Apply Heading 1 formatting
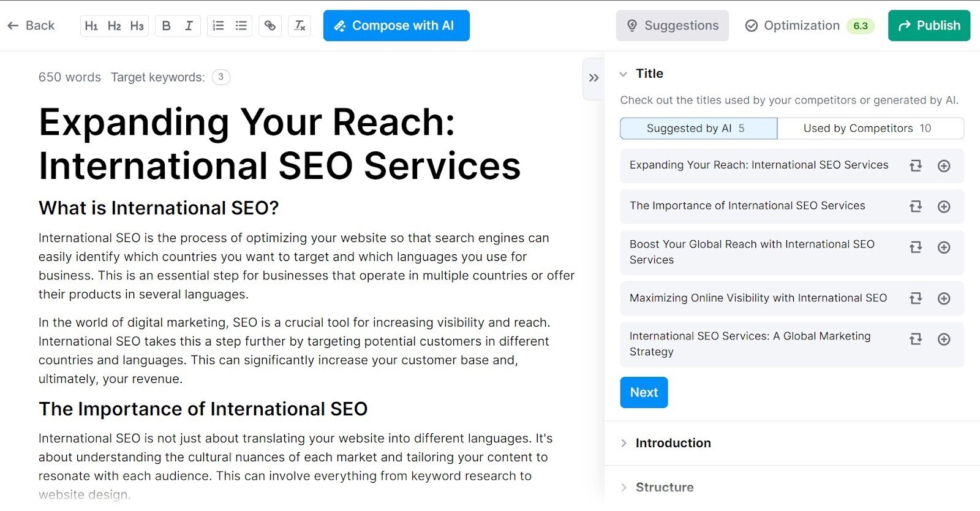 pos(91,26)
